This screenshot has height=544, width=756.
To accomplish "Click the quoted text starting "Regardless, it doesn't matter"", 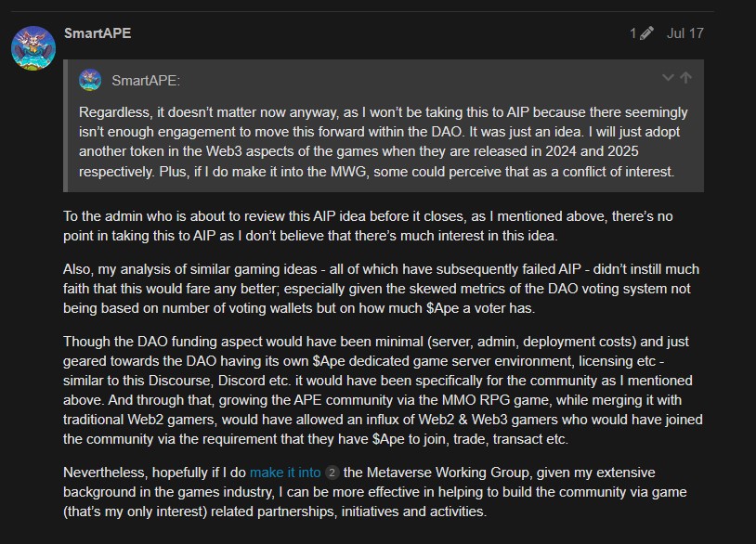I will [384, 142].
